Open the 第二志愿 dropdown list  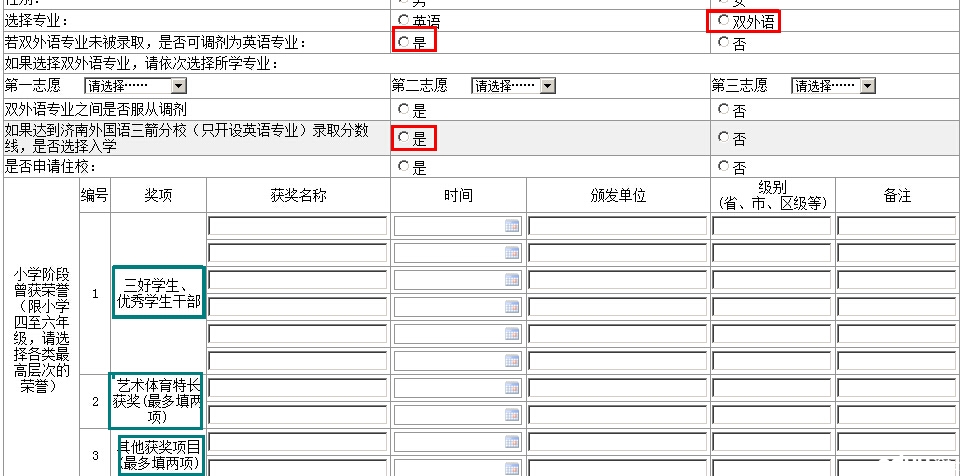(547, 86)
